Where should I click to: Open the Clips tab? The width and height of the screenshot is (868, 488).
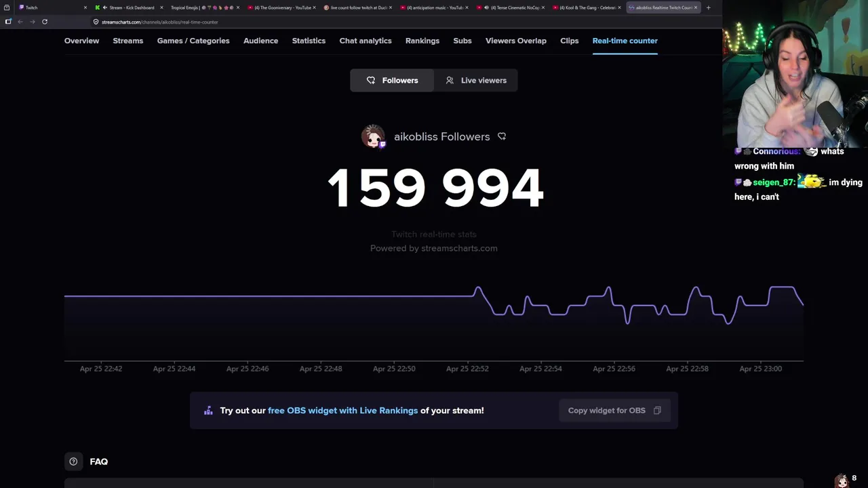[x=570, y=41]
